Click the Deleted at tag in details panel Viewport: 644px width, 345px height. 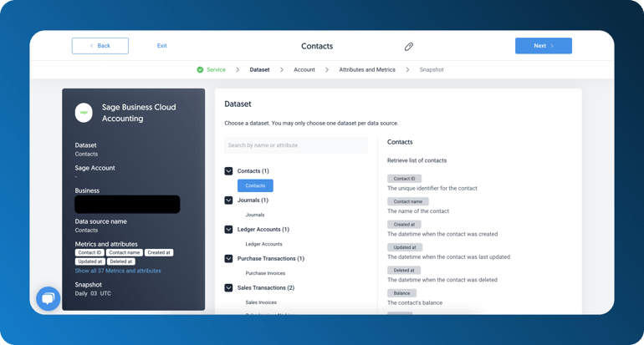pos(404,271)
